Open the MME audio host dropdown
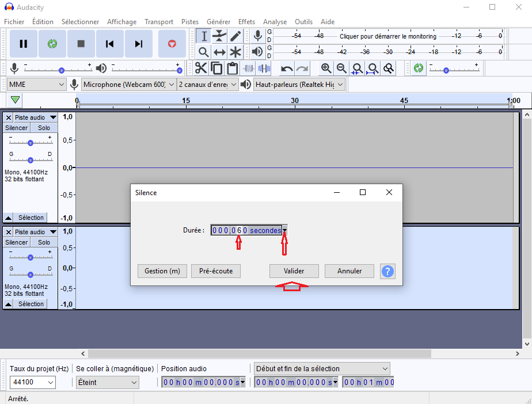This screenshot has width=532, height=404. pyautogui.click(x=37, y=85)
